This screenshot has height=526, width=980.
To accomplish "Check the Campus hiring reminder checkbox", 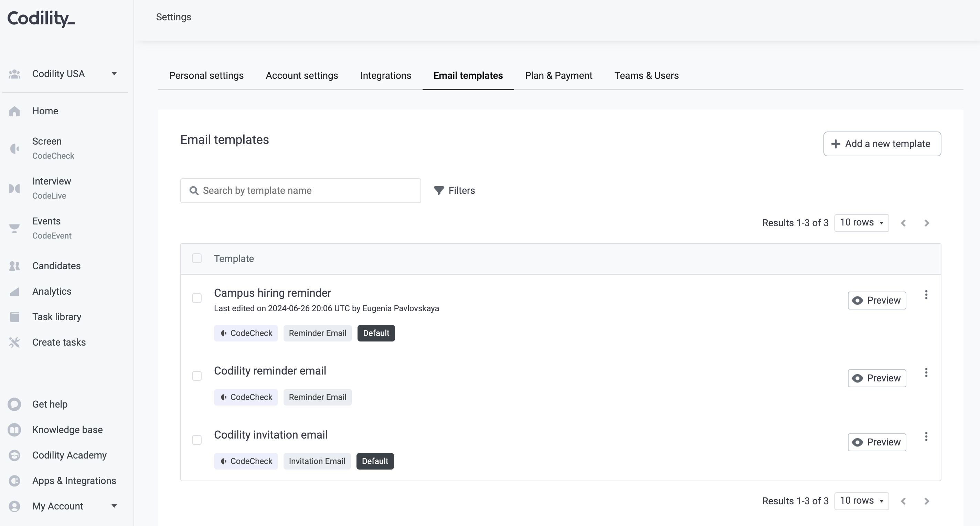I will point(197,298).
